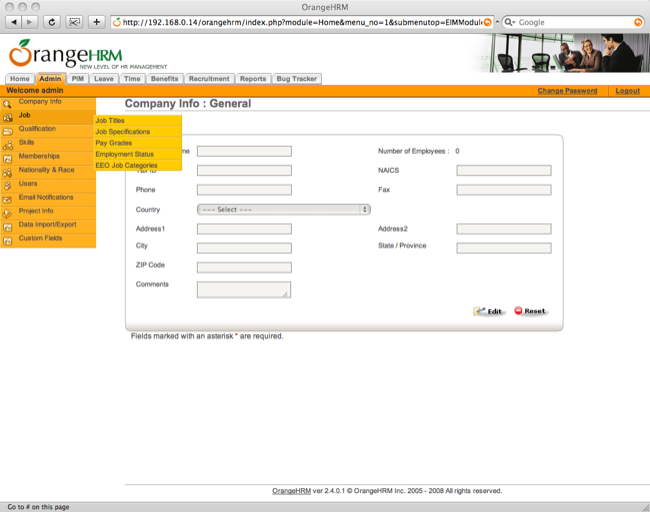Screen dimensions: 650x512
Task: Click the NAICS input field
Action: pos(504,170)
